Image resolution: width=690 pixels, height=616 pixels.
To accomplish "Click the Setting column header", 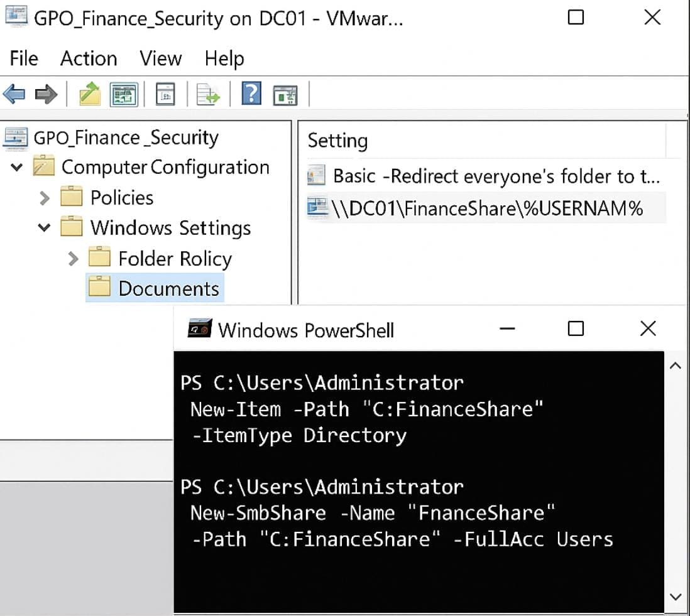I will 337,141.
